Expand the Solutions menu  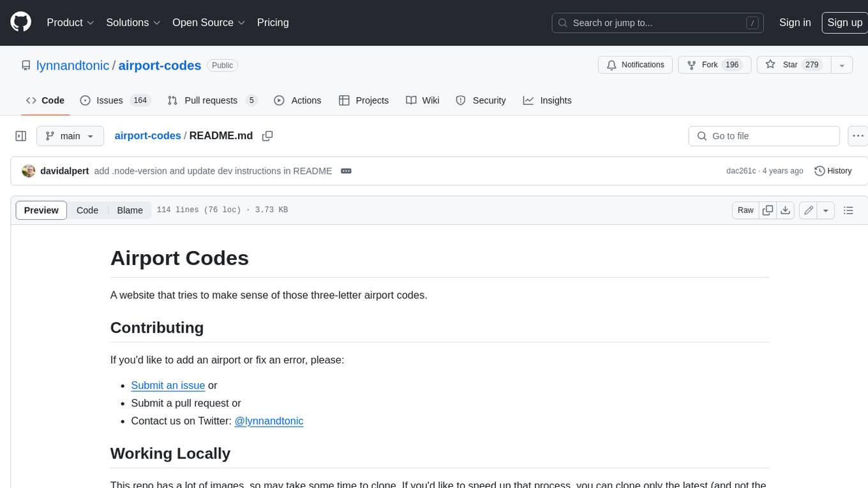pyautogui.click(x=133, y=22)
